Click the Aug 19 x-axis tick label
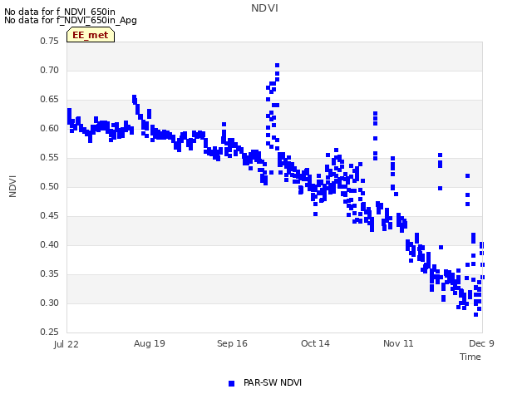532x399 pixels. 150,343
